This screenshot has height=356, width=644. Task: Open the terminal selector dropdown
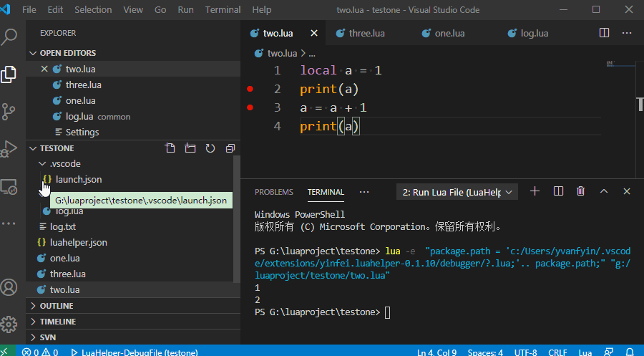(x=457, y=192)
